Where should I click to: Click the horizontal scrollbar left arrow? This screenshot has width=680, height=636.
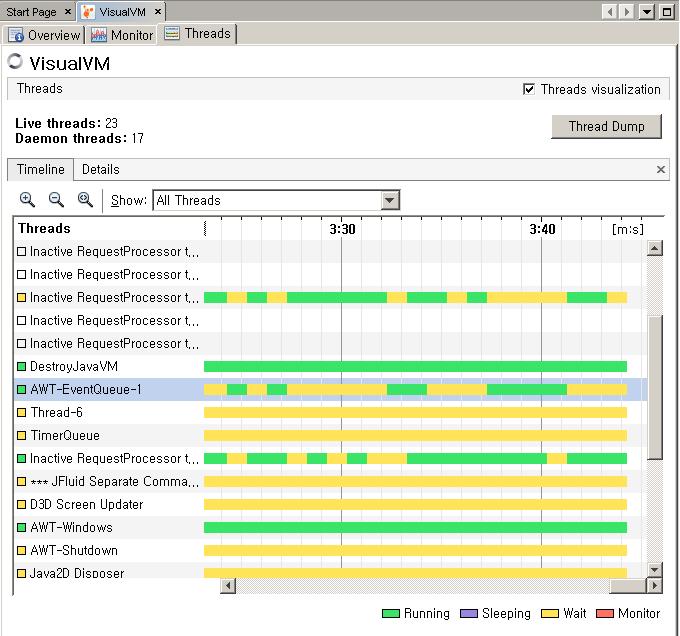228,586
